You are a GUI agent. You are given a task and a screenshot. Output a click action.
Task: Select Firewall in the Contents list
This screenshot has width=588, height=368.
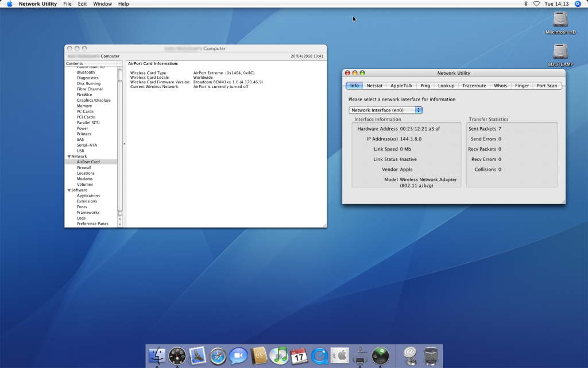pos(84,168)
